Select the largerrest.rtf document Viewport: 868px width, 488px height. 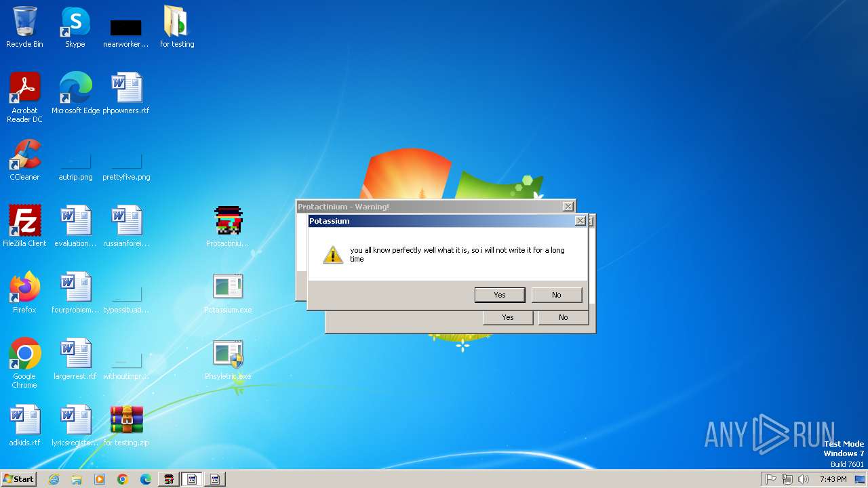click(x=75, y=359)
